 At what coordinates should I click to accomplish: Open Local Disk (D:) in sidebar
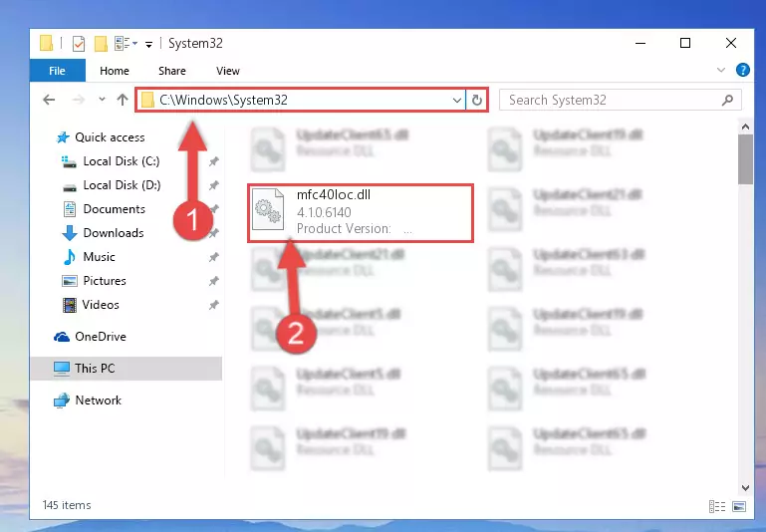[x=122, y=185]
